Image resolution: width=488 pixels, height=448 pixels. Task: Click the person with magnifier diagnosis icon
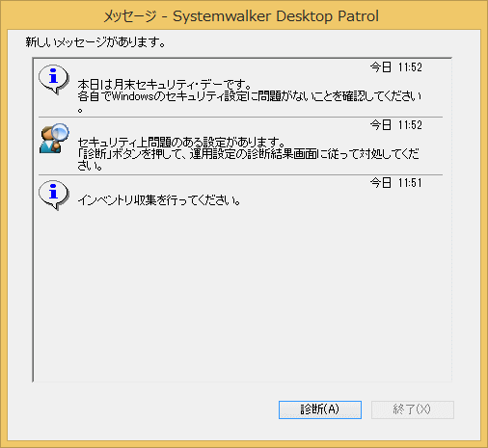[54, 138]
